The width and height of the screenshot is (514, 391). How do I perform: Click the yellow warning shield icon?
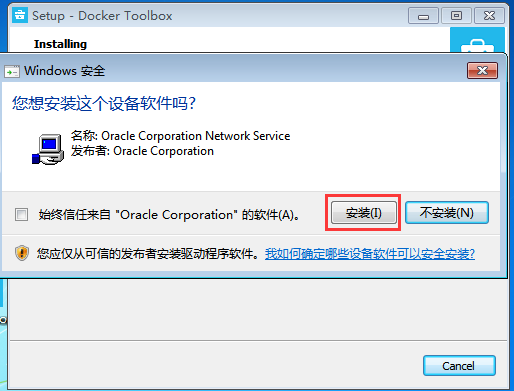point(22,253)
